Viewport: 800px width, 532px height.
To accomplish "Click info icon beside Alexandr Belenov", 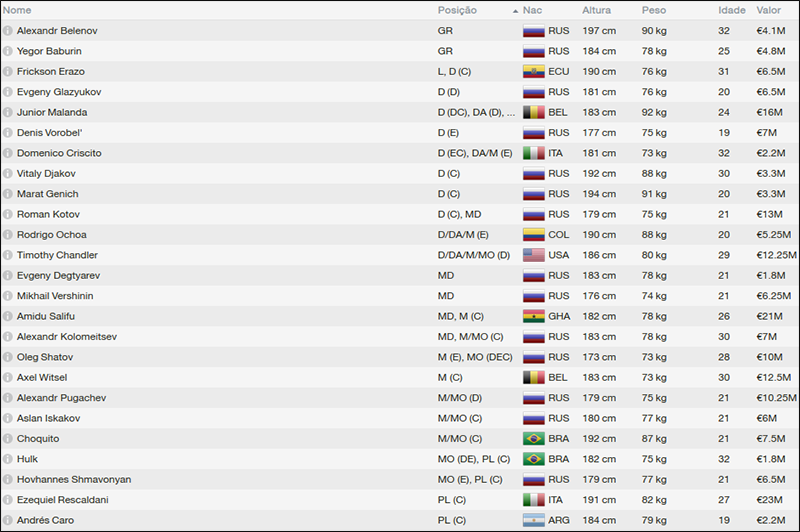I will [8, 31].
